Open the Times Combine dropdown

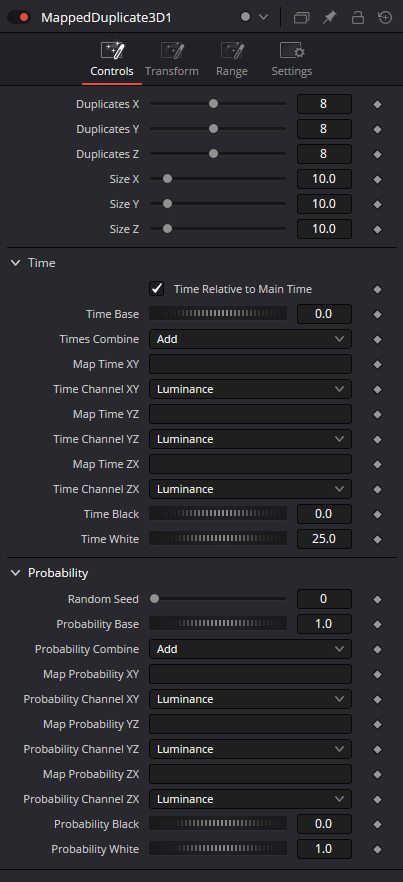[250, 339]
